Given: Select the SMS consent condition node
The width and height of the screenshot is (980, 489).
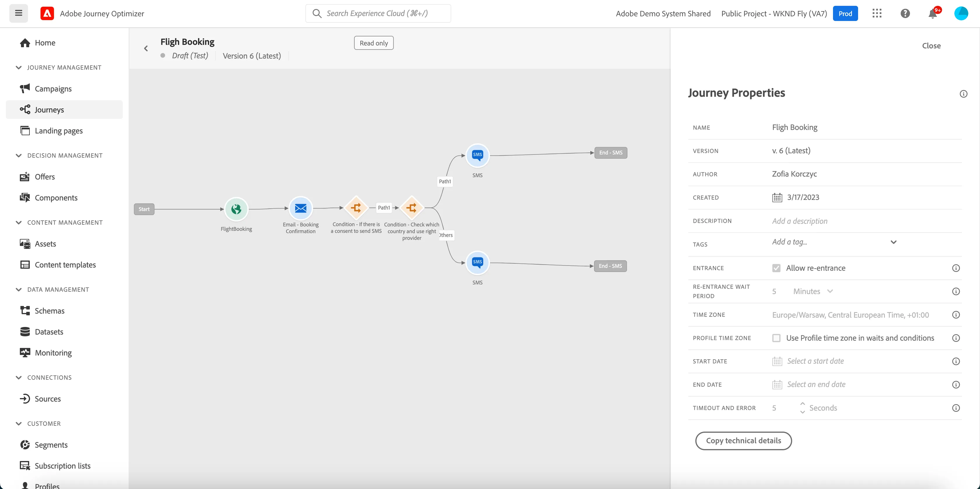Looking at the screenshot, I should pyautogui.click(x=356, y=208).
